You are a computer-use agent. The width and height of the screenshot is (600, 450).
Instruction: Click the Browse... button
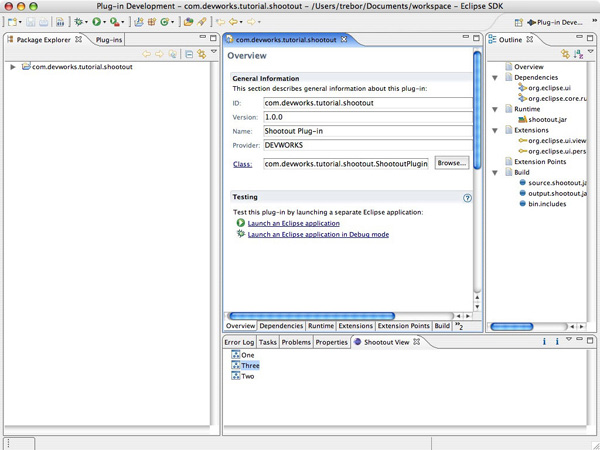click(x=452, y=163)
